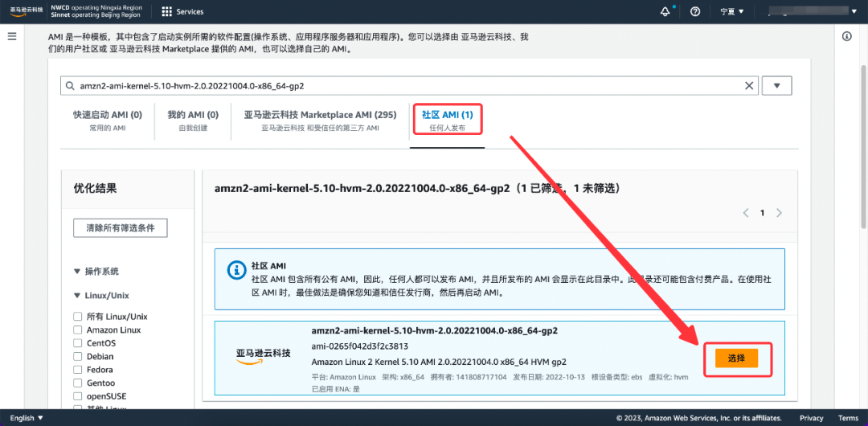Screen dimensions: 868x426
Task: Open the notifications bell
Action: click(665, 11)
